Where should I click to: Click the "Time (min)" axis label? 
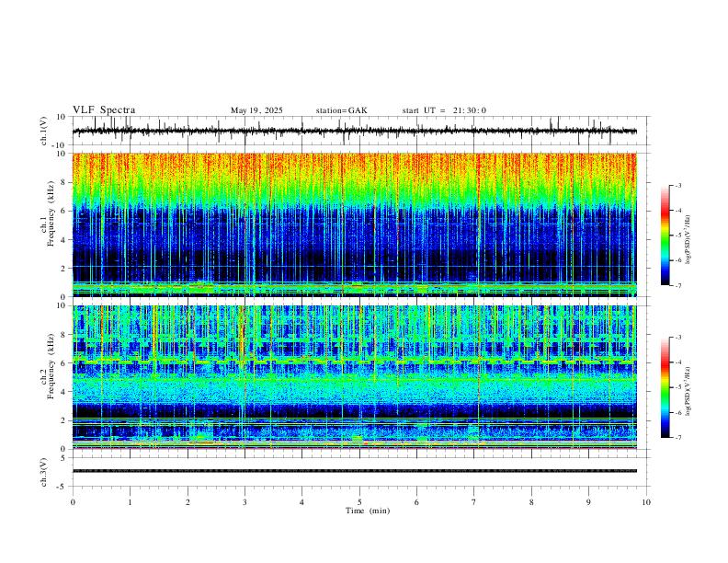(368, 511)
